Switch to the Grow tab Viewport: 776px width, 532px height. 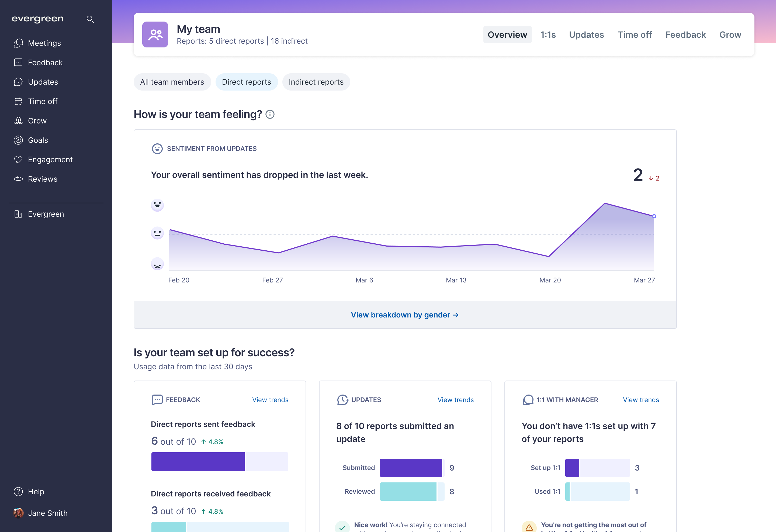tap(730, 34)
